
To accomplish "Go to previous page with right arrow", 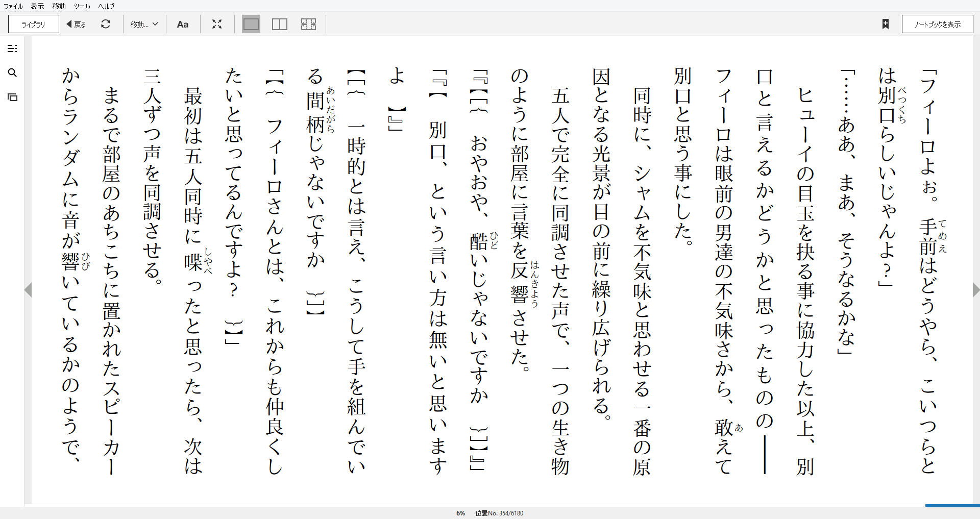I will click(976, 290).
